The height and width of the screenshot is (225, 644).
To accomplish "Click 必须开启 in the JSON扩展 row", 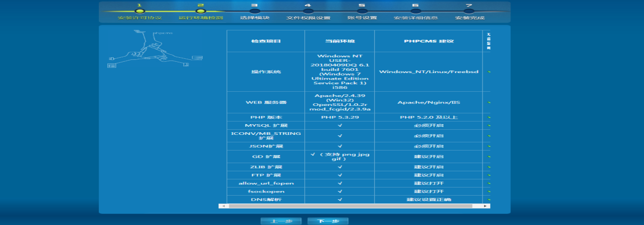I will [x=428, y=146].
